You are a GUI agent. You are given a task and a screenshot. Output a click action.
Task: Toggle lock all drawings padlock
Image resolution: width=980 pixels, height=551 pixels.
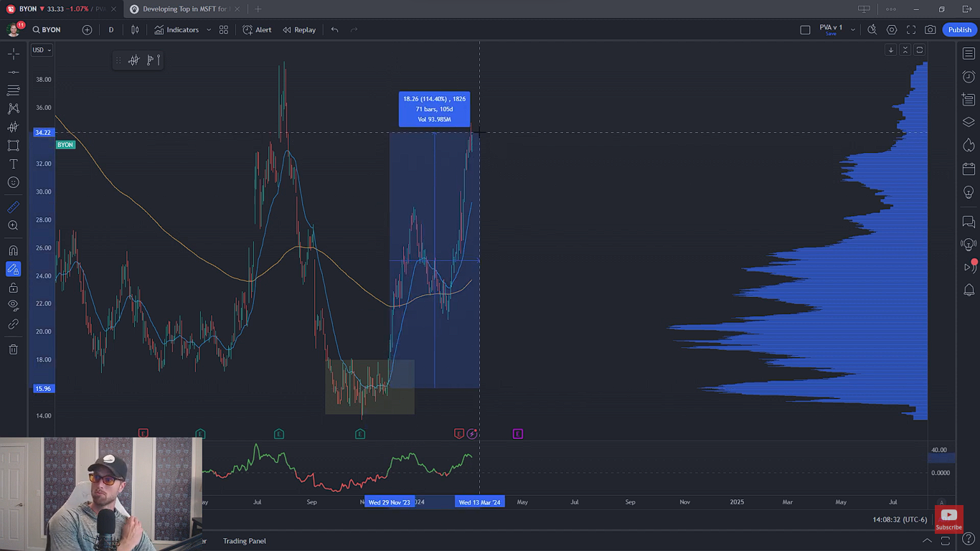tap(13, 288)
